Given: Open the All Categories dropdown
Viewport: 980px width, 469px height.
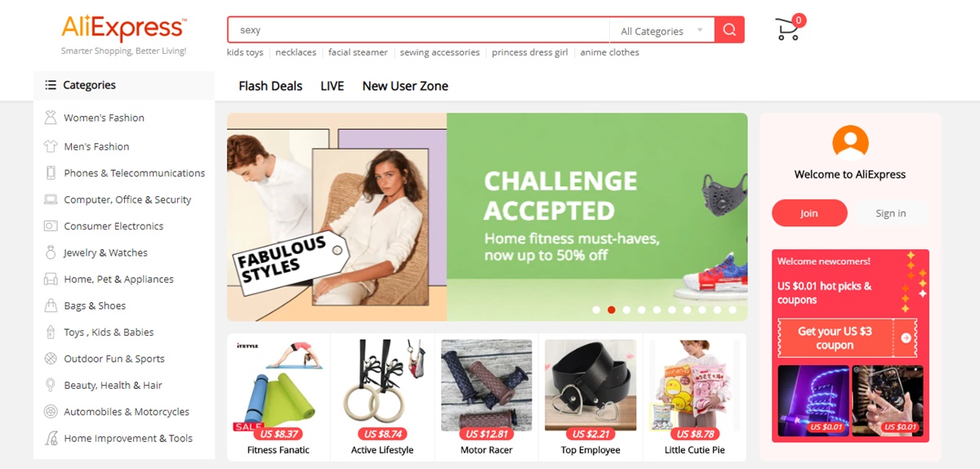Looking at the screenshot, I should pos(661,31).
